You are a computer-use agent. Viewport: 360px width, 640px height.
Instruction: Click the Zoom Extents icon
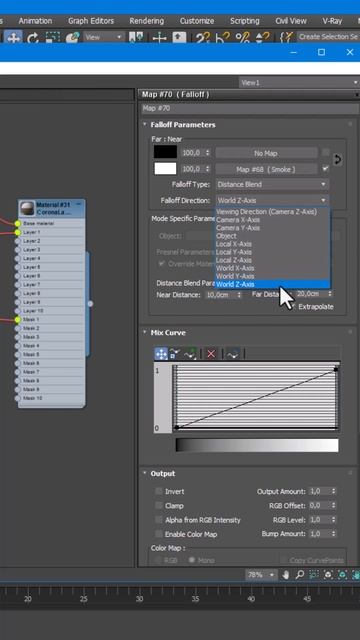click(x=328, y=575)
